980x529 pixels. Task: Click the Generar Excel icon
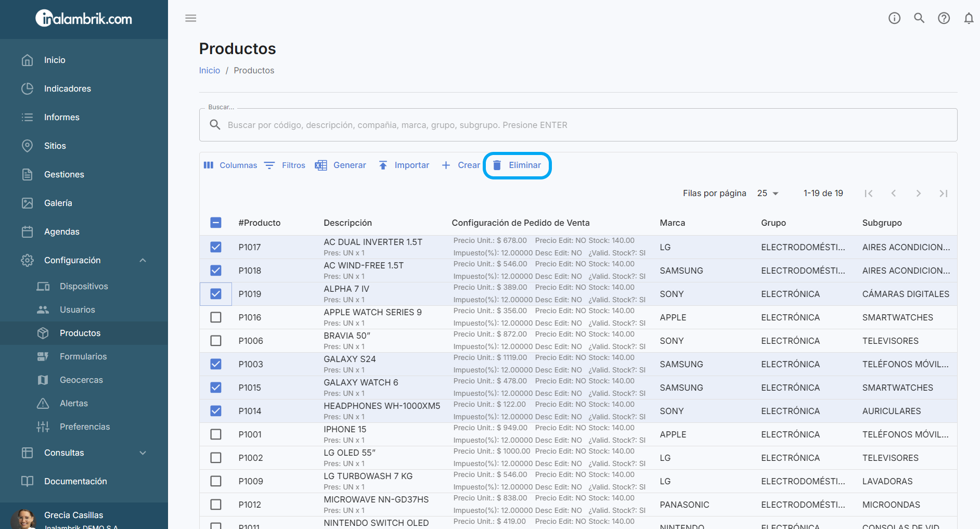pyautogui.click(x=321, y=165)
